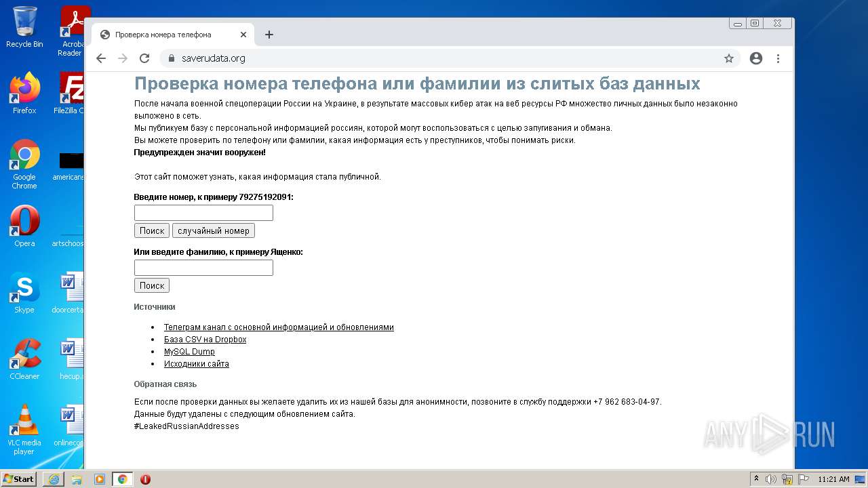Viewport: 868px width, 488px height.
Task: Open the Chrome profile avatar
Action: pos(756,58)
